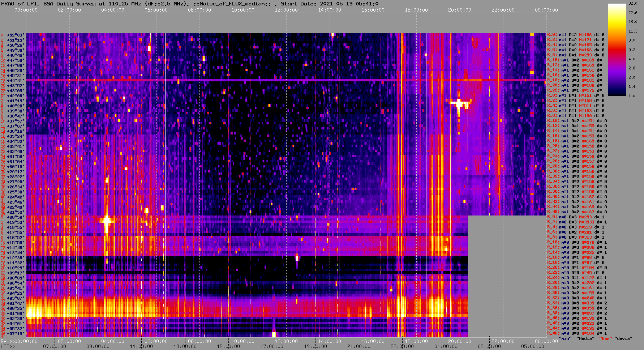644x350 pixels.
Task: Click the 11.3 color scale value
Action: [x=633, y=31]
